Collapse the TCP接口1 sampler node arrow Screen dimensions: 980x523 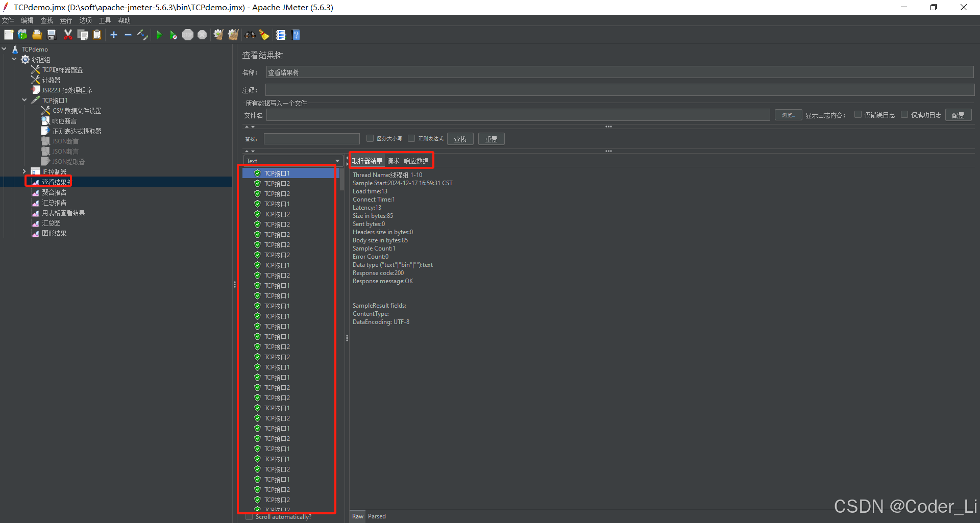coord(24,101)
